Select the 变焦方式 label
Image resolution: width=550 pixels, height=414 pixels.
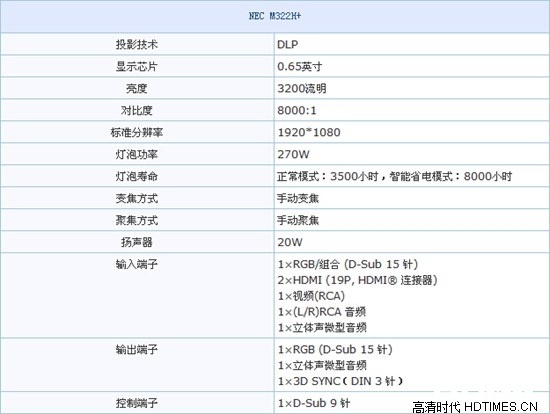click(136, 198)
